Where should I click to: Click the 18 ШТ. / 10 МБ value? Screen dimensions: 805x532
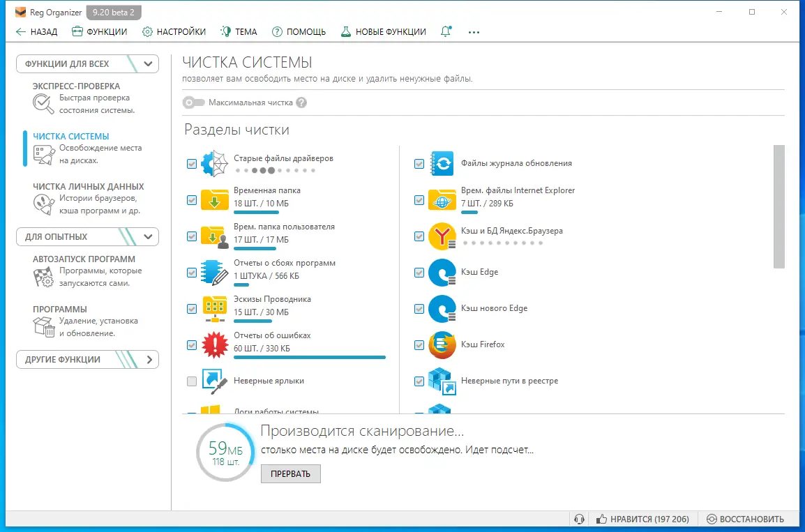[261, 203]
